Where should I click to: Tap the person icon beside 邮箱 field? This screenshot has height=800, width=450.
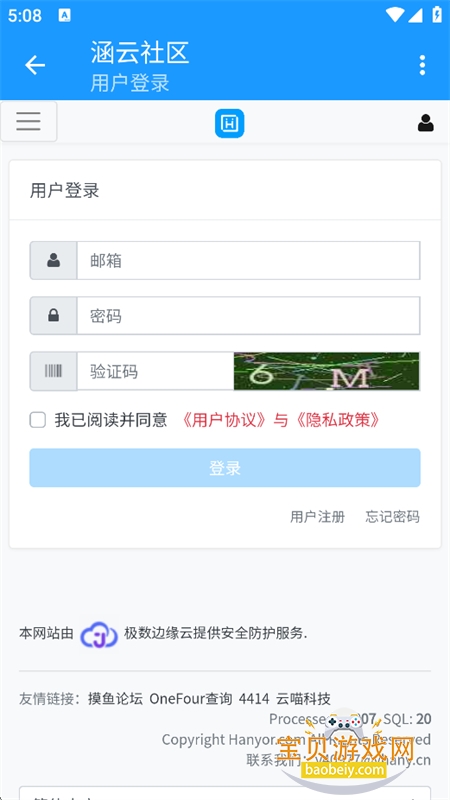pos(54,261)
